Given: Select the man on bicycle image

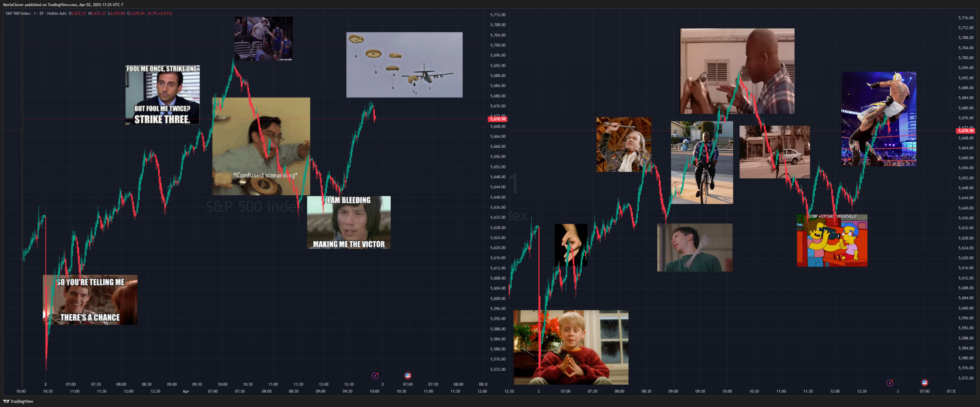Looking at the screenshot, I should click(x=702, y=163).
